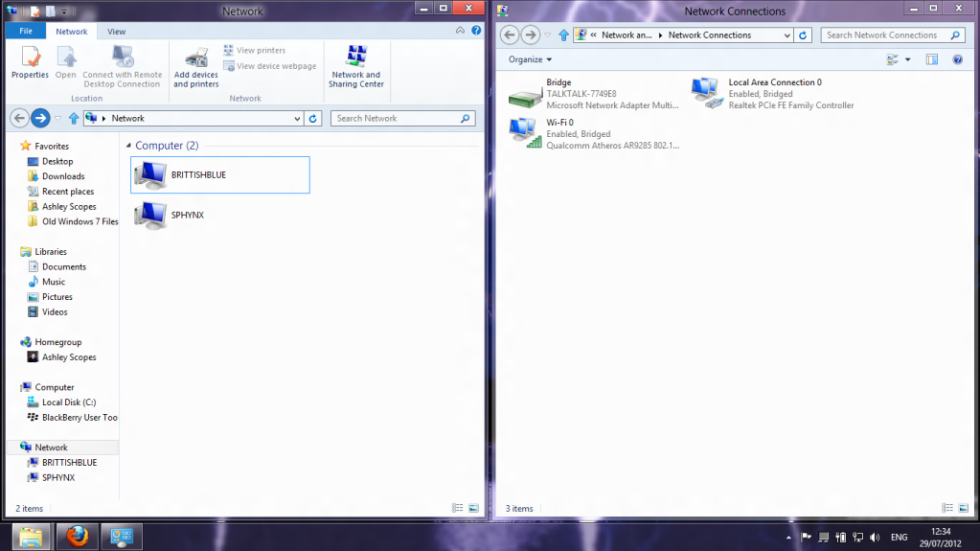Toggle the preview pane in Network Connections
The width and height of the screenshot is (980, 551).
coord(931,59)
